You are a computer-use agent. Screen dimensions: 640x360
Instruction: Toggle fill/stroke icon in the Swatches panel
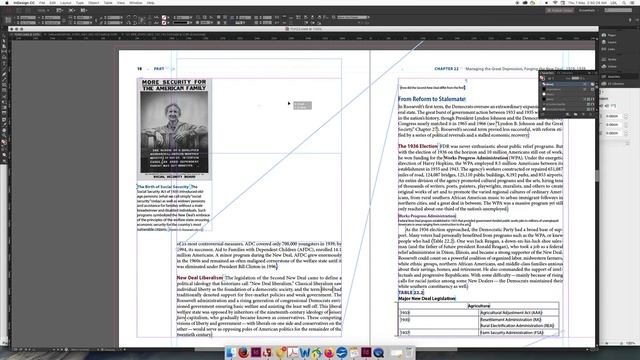pos(542,78)
